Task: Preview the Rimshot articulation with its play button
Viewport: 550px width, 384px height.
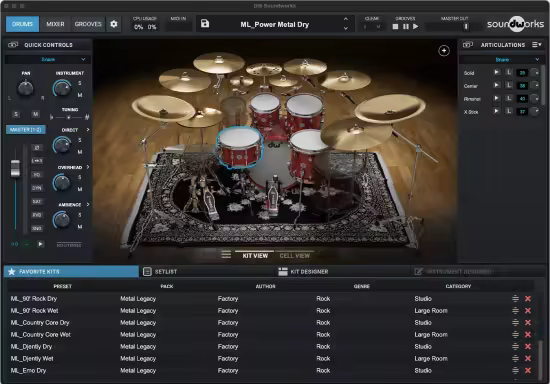Action: pyautogui.click(x=497, y=98)
